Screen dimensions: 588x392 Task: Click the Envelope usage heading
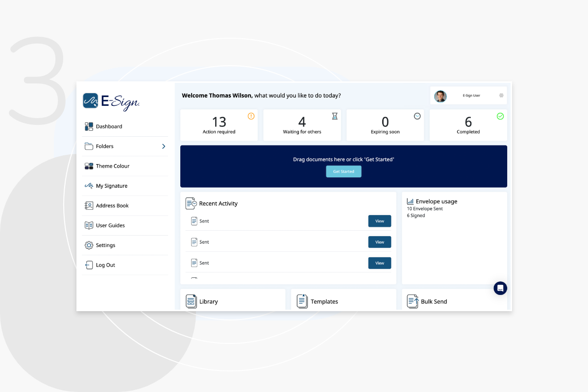pyautogui.click(x=437, y=201)
